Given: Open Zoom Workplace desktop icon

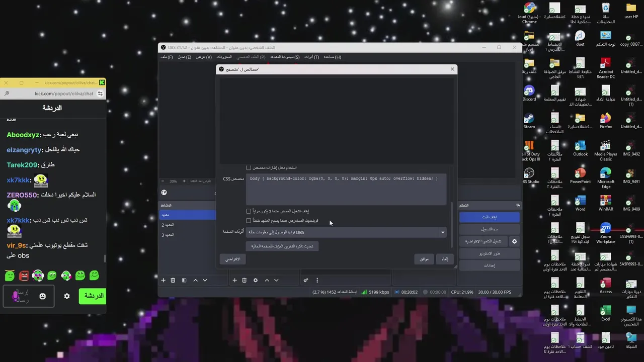Looking at the screenshot, I should [x=606, y=233].
